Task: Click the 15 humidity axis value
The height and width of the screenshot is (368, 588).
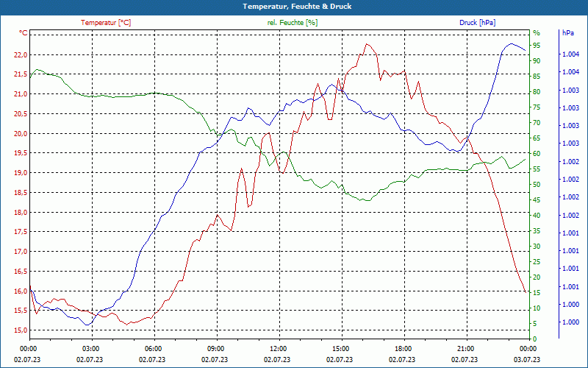Action: pos(537,293)
